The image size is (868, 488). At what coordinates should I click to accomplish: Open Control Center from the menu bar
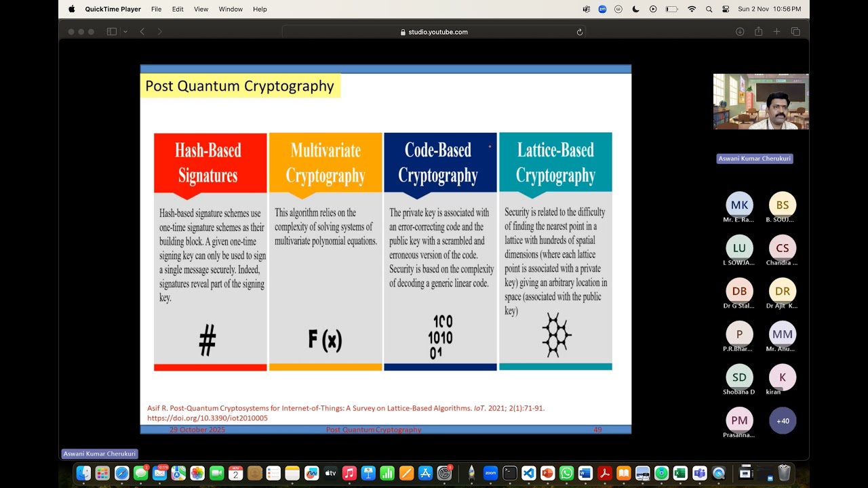click(726, 9)
